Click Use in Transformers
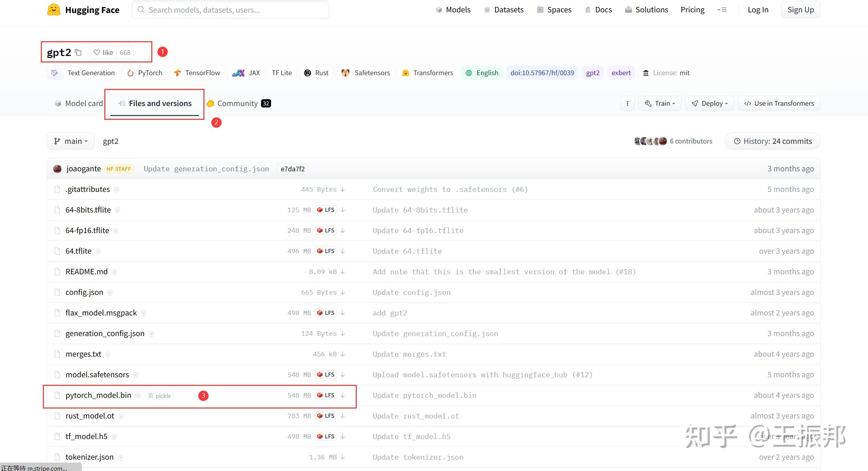Screen dimensions: 868x471 click(779, 103)
